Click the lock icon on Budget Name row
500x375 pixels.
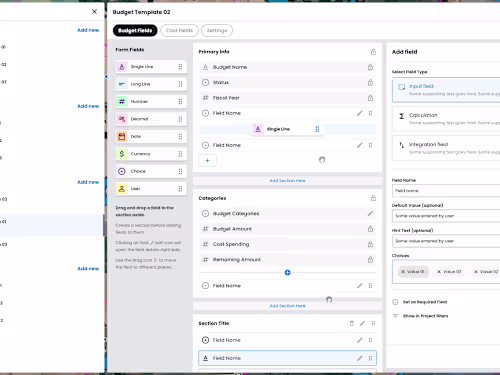(x=370, y=67)
